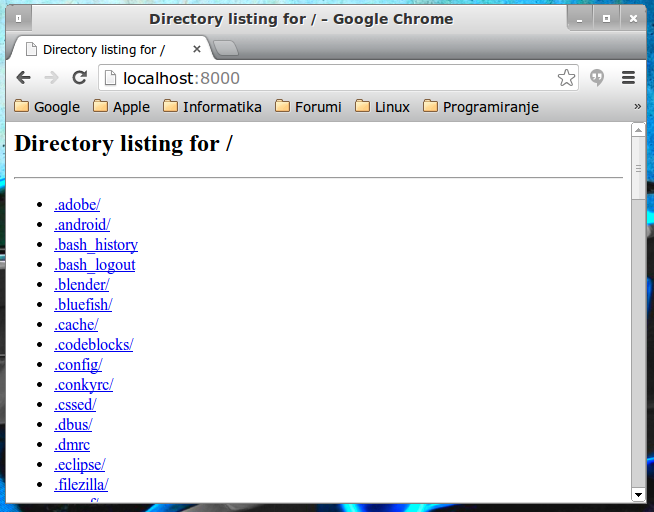The width and height of the screenshot is (654, 512).
Task: Open the window menu icon in title bar
Action: 18,19
